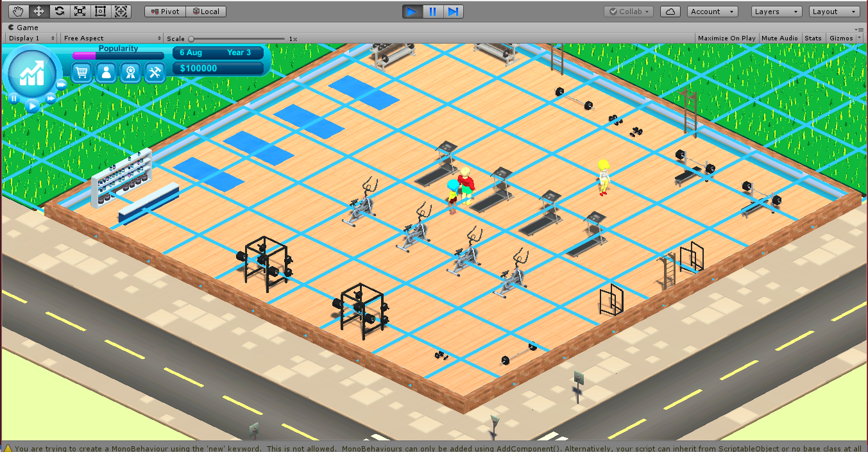Image resolution: width=868 pixels, height=452 pixels.
Task: Select the Rect transform tool
Action: tap(100, 11)
